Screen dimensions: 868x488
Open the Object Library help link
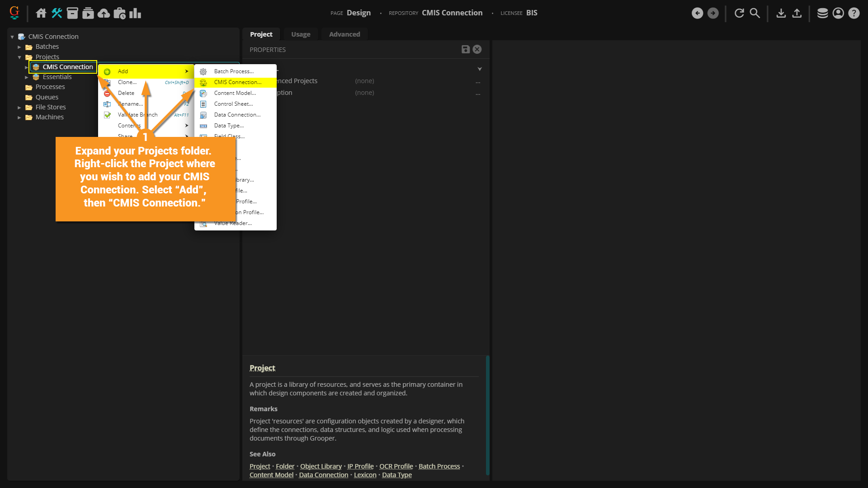(x=321, y=466)
